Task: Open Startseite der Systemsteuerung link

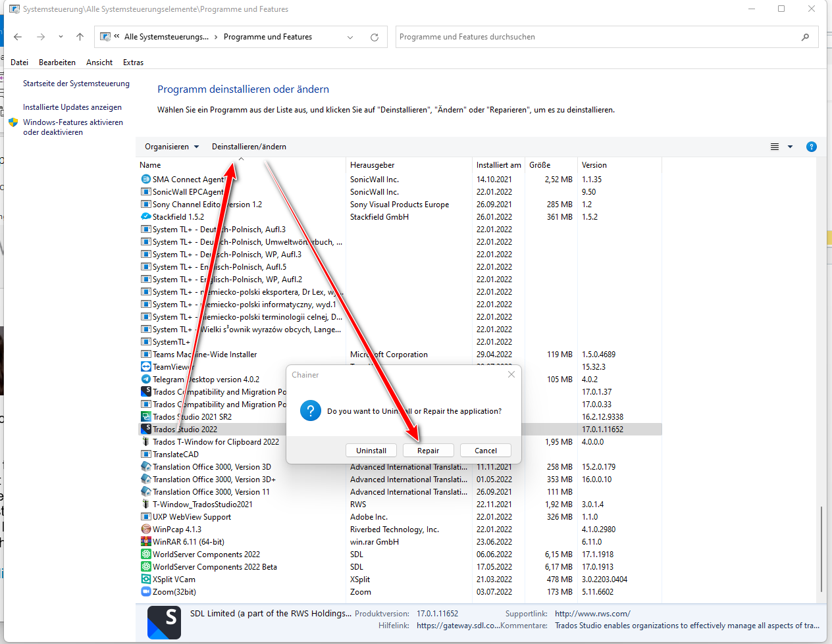Action: pos(76,84)
